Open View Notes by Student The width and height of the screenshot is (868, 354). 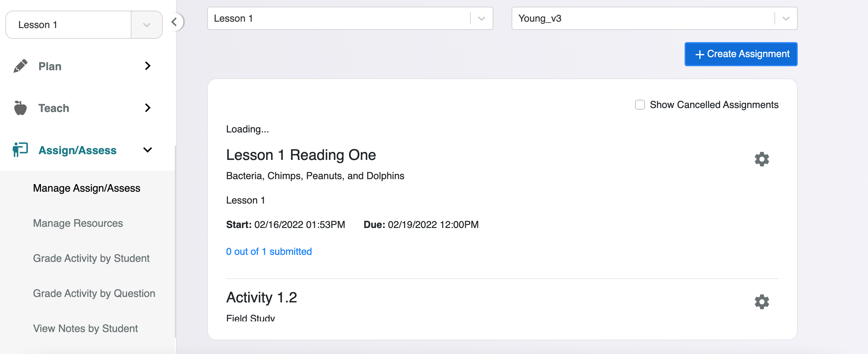tap(85, 328)
